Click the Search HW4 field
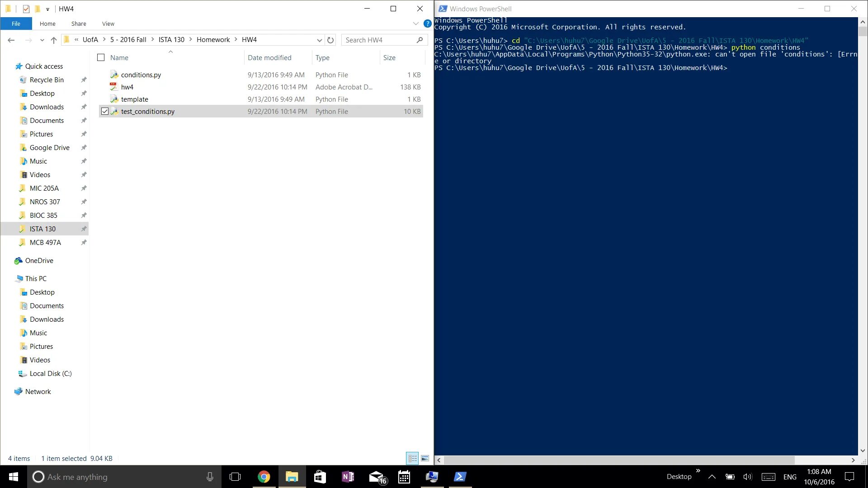The height and width of the screenshot is (488, 868). pyautogui.click(x=379, y=40)
